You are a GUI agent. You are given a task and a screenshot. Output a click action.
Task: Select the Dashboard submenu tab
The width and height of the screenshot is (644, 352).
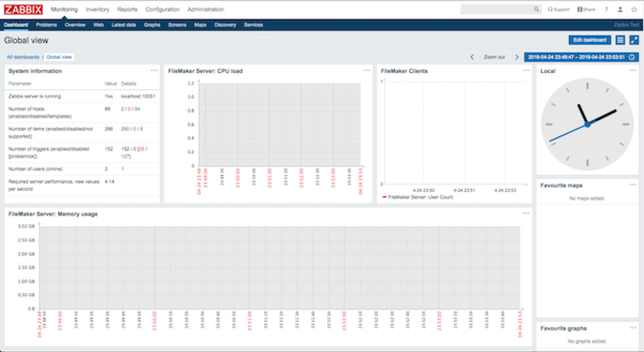point(16,25)
